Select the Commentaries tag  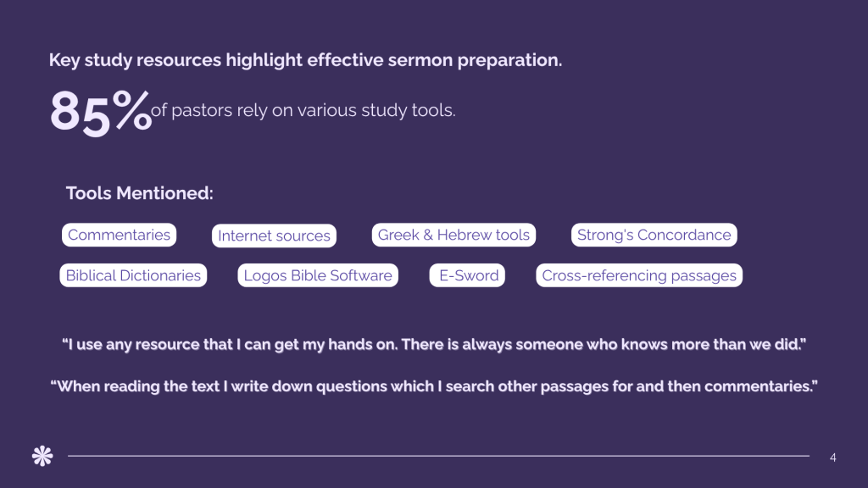pos(119,235)
